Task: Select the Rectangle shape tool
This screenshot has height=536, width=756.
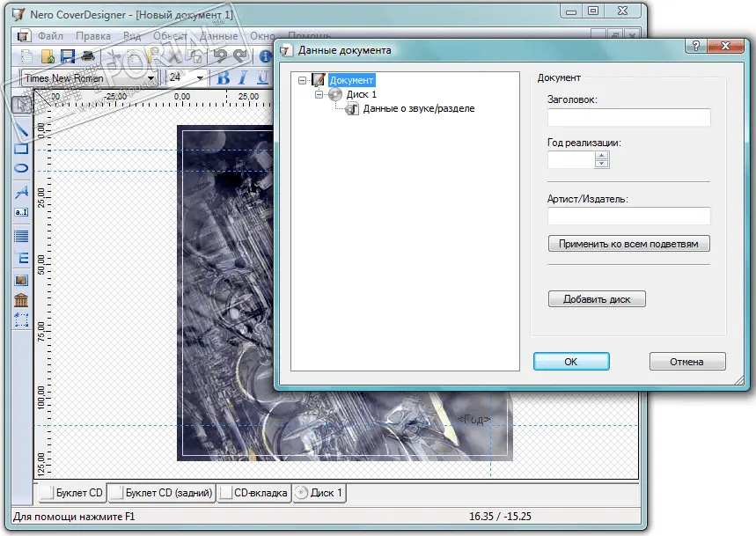Action: click(22, 148)
